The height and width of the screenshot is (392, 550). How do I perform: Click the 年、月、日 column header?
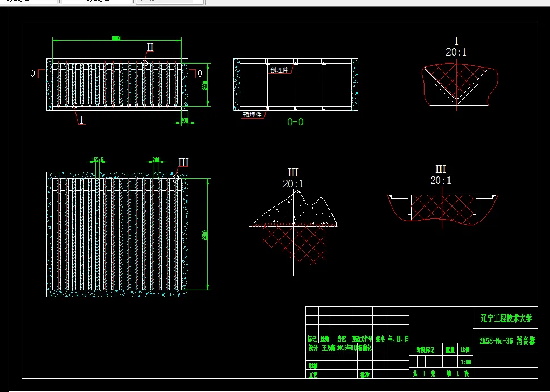[x=398, y=339]
